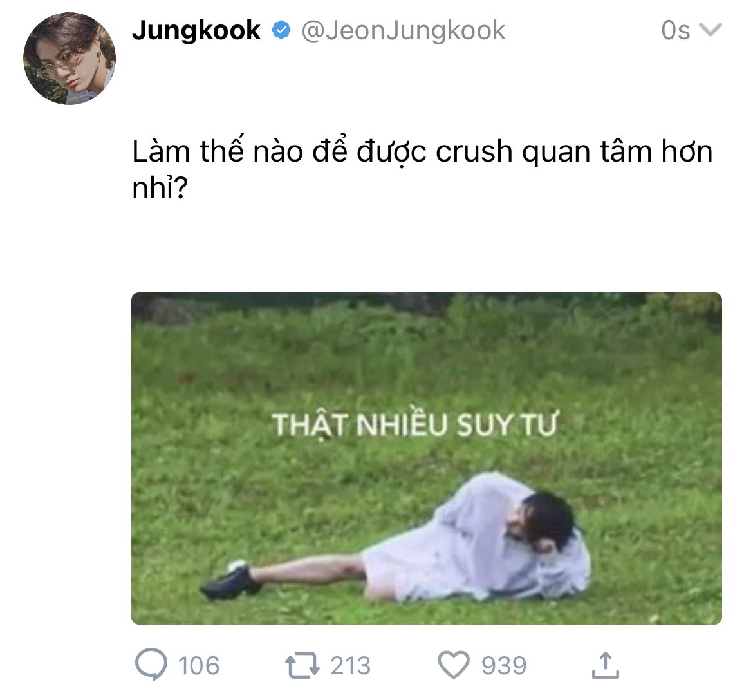Click the 'THẬT NHIỀU SUY TƯ' caption
Image resolution: width=753 pixels, height=700 pixels.
pos(414,424)
